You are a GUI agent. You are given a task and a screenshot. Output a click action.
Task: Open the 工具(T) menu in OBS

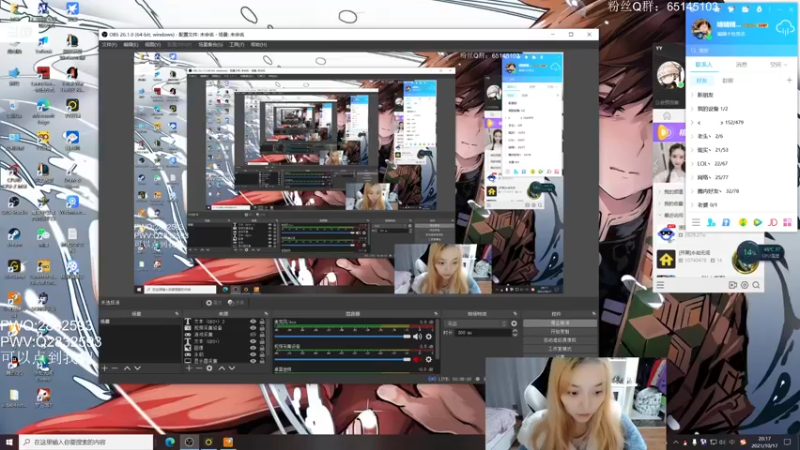(x=236, y=45)
